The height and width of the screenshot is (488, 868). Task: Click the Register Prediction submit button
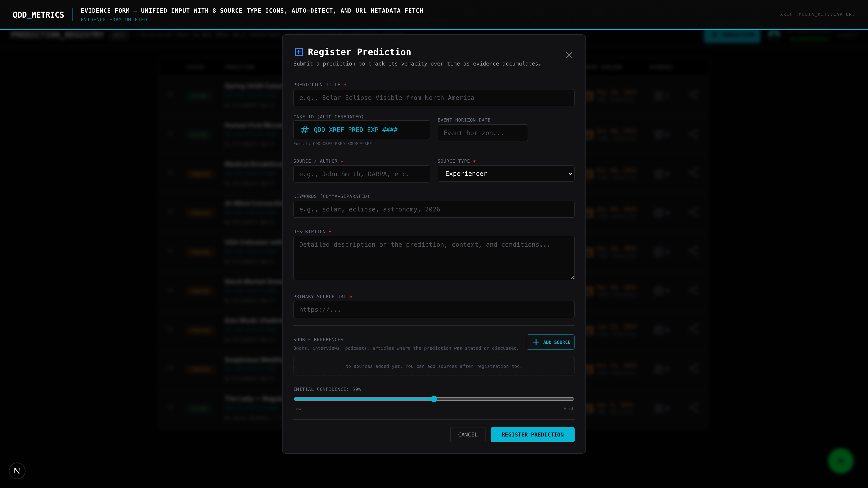click(x=532, y=434)
